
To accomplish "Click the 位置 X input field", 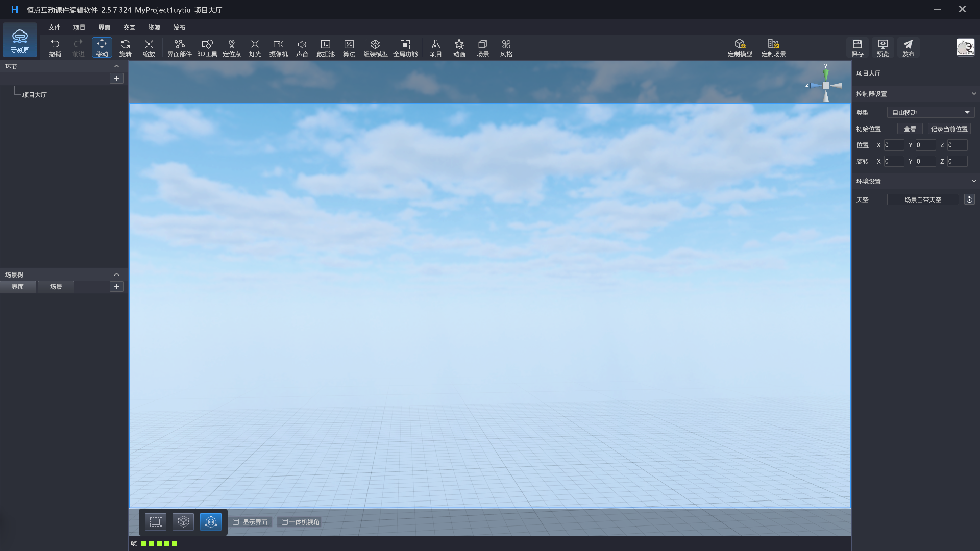I will pos(893,145).
